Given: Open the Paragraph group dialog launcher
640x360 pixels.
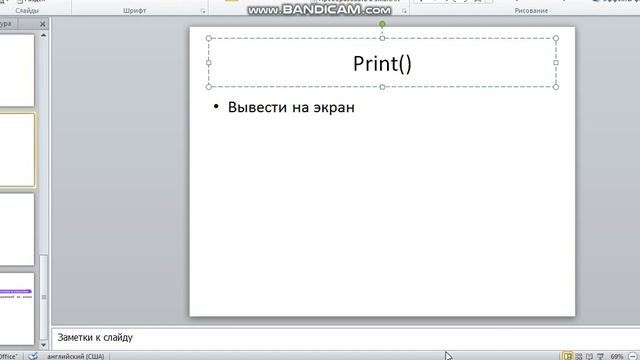Looking at the screenshot, I should 404,11.
